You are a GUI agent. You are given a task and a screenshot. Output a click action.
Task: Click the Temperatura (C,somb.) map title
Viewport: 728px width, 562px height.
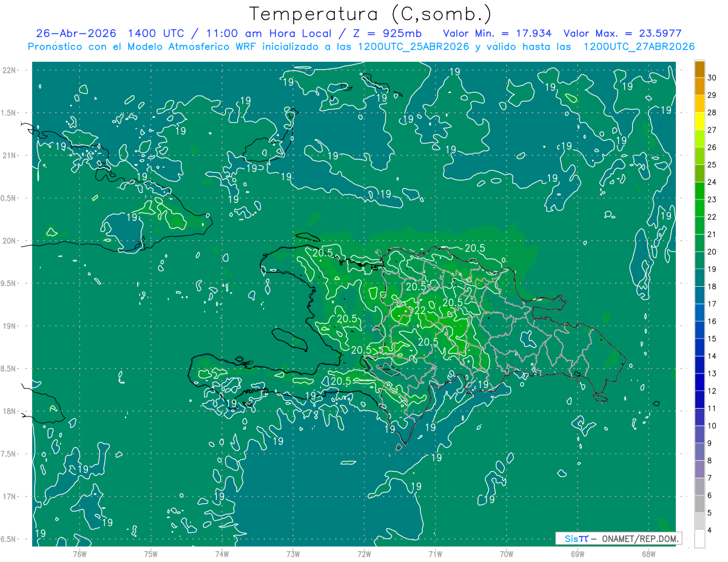click(x=370, y=14)
